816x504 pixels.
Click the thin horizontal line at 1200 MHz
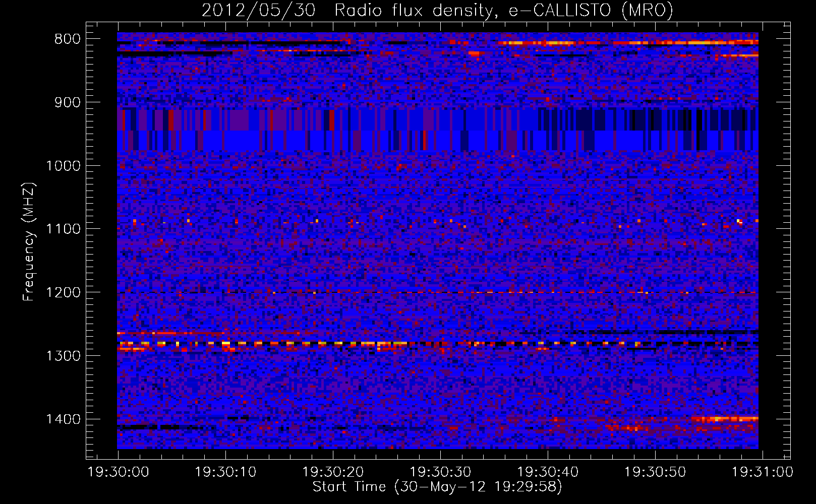coord(438,292)
